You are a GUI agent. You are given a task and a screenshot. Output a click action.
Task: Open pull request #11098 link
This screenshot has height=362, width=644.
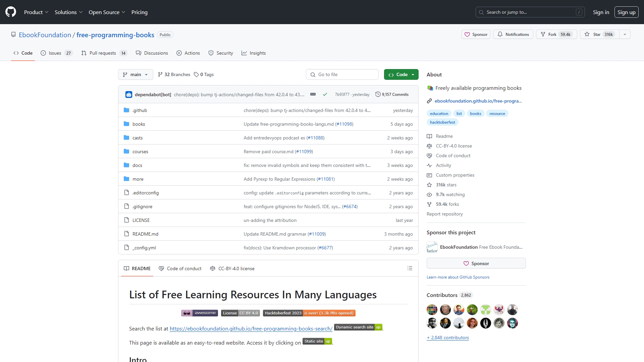tap(344, 124)
